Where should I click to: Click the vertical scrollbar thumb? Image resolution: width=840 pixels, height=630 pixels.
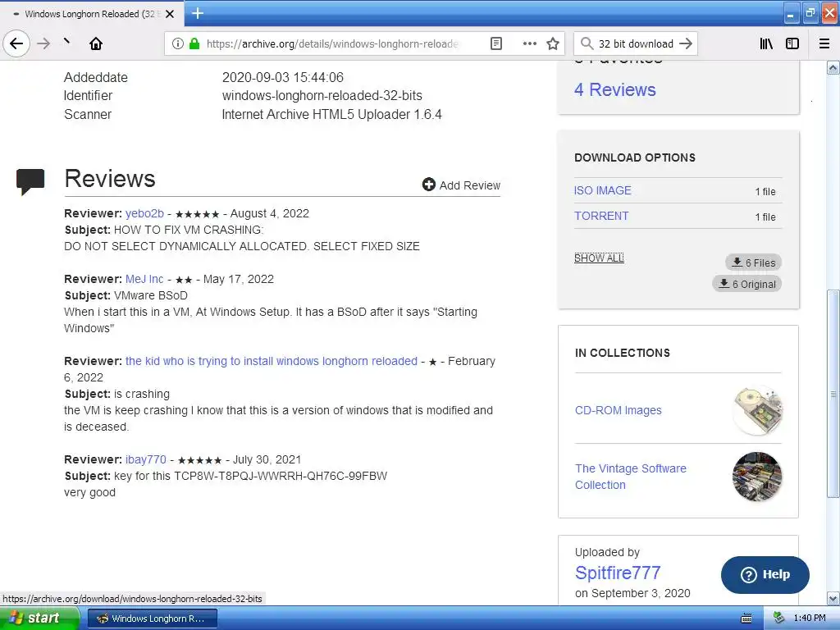(833, 394)
